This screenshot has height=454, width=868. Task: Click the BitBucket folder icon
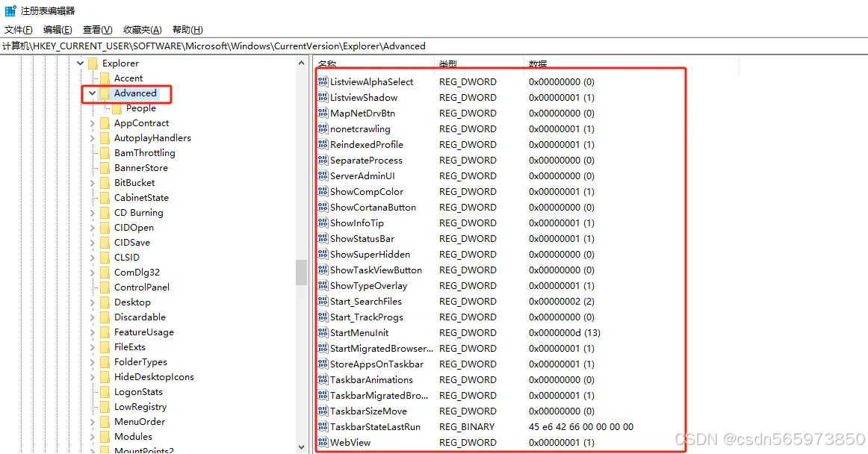pos(105,183)
